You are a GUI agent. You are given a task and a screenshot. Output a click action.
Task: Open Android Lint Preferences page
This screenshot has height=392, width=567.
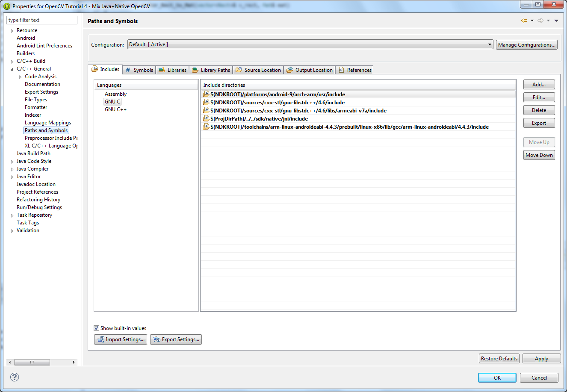click(x=44, y=46)
